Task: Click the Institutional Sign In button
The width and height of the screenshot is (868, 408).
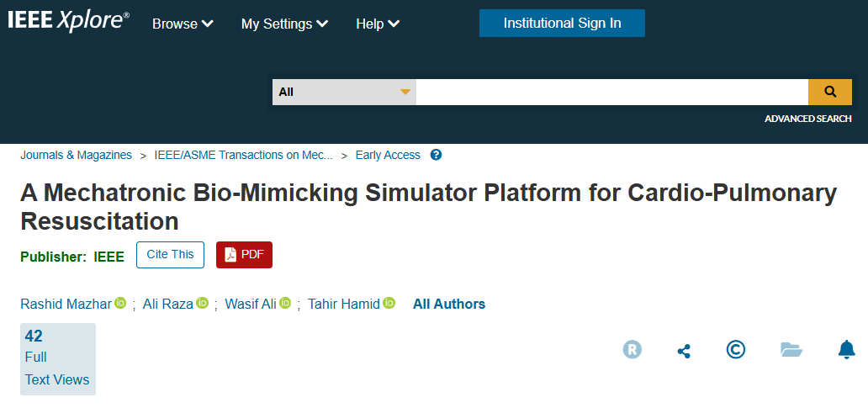Action: pyautogui.click(x=562, y=24)
